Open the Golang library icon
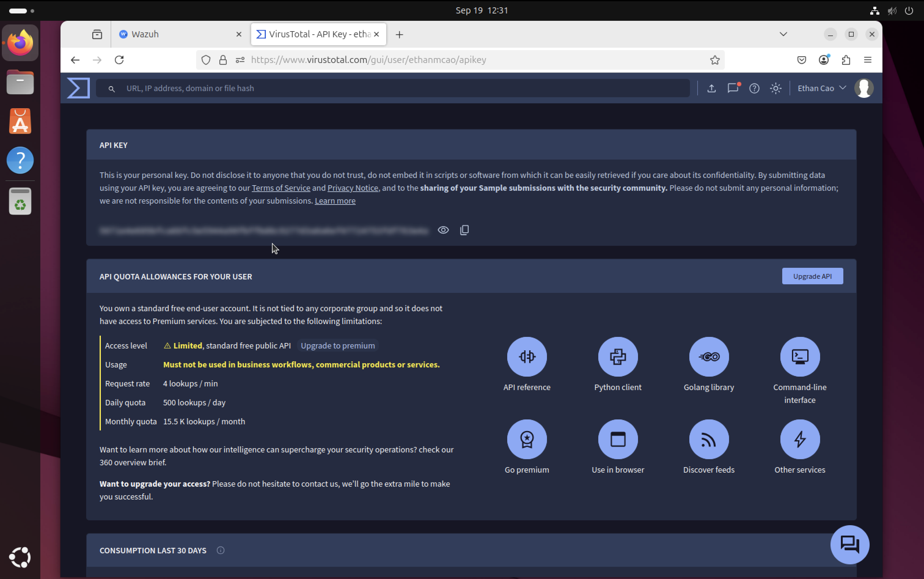The width and height of the screenshot is (924, 579). pos(709,356)
